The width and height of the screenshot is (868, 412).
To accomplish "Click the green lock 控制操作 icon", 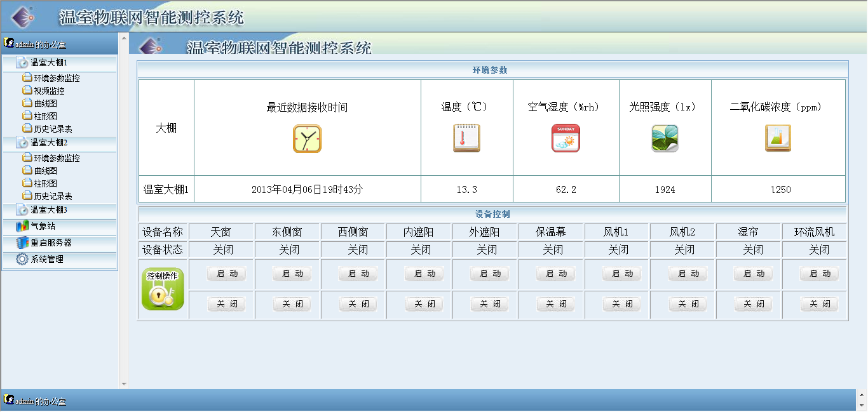I will [x=163, y=289].
